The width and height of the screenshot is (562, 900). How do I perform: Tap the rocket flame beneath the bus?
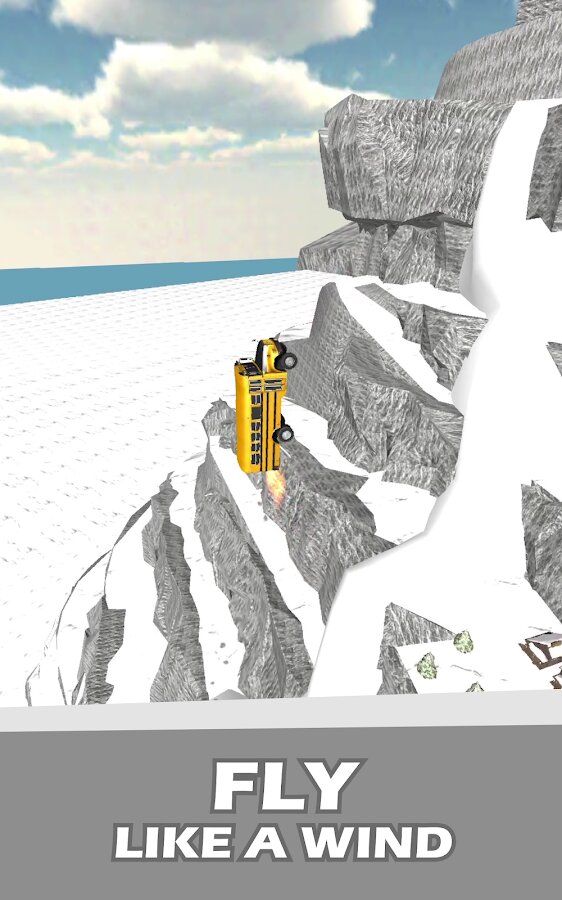275,488
